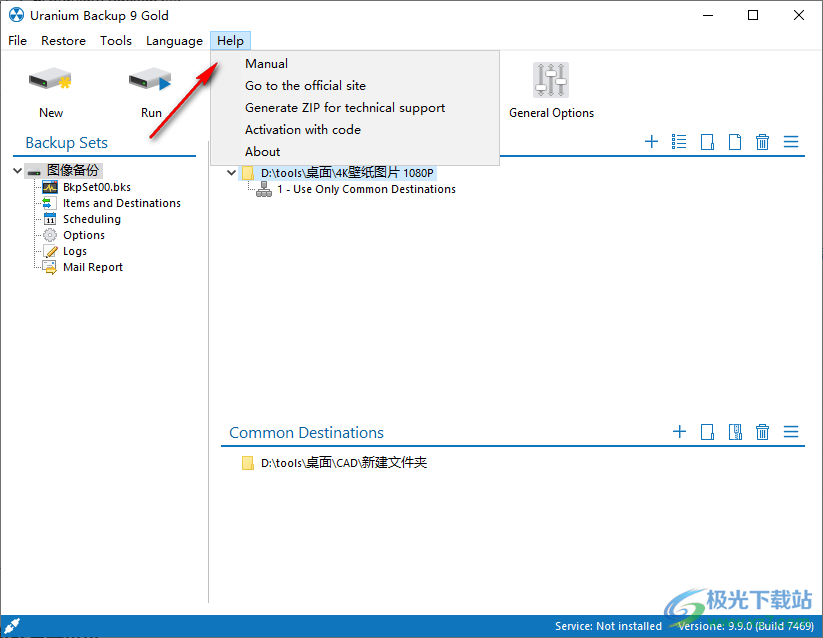The height and width of the screenshot is (638, 823).
Task: Collapse the 图像备份 backup set tree node
Action: pyautogui.click(x=17, y=171)
